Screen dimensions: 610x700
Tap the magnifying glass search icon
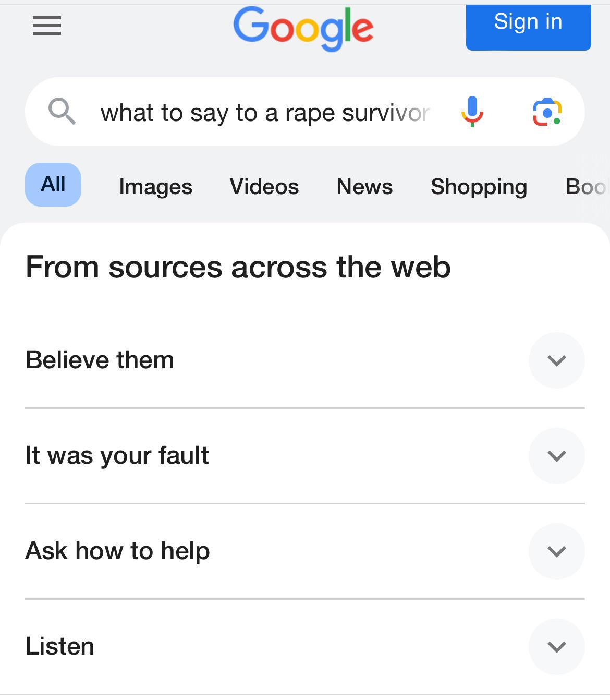(x=62, y=111)
